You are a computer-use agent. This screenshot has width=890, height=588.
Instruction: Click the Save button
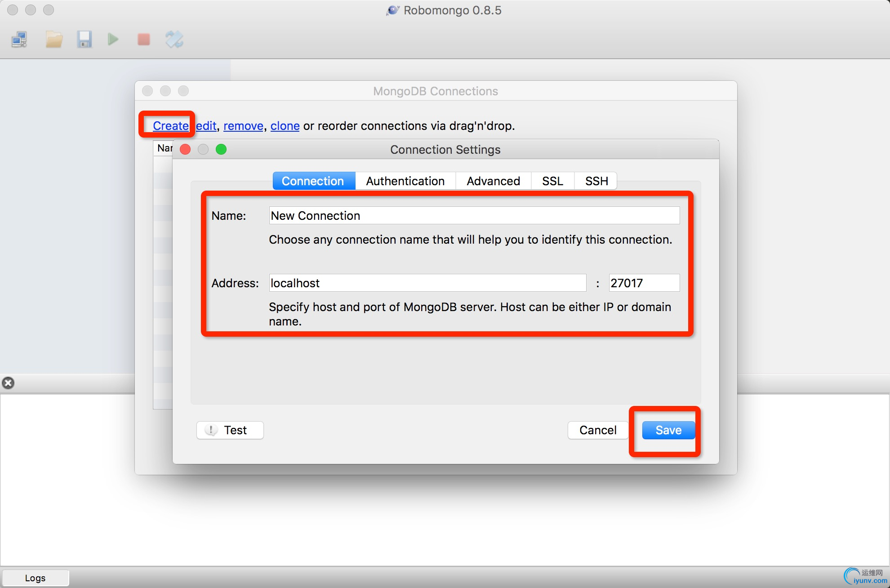pos(668,430)
